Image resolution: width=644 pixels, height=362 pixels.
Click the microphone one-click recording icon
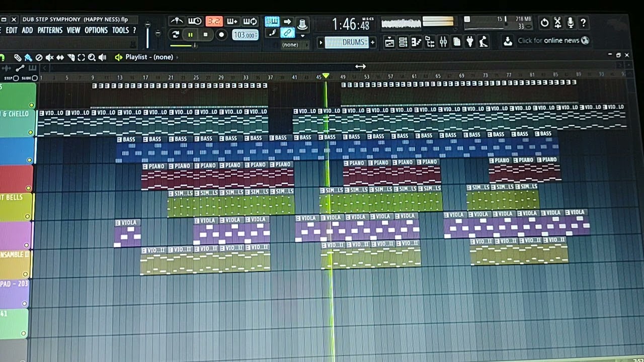(x=571, y=23)
